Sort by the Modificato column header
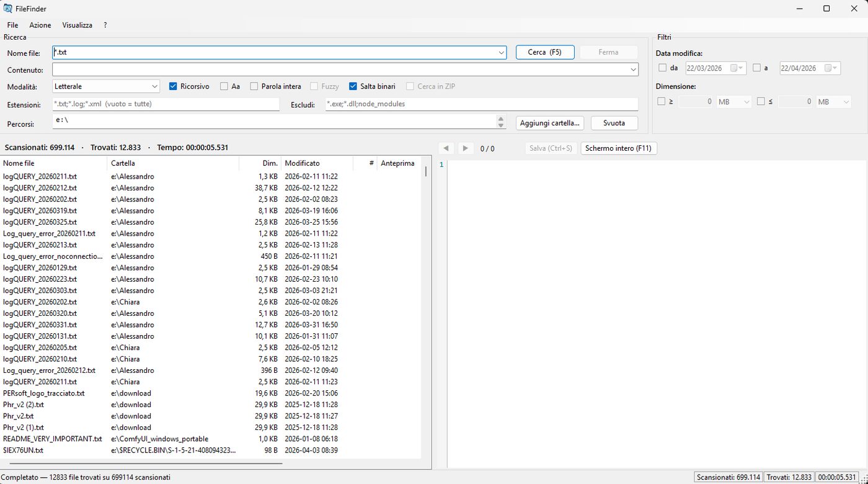The height and width of the screenshot is (484, 868). tap(317, 163)
